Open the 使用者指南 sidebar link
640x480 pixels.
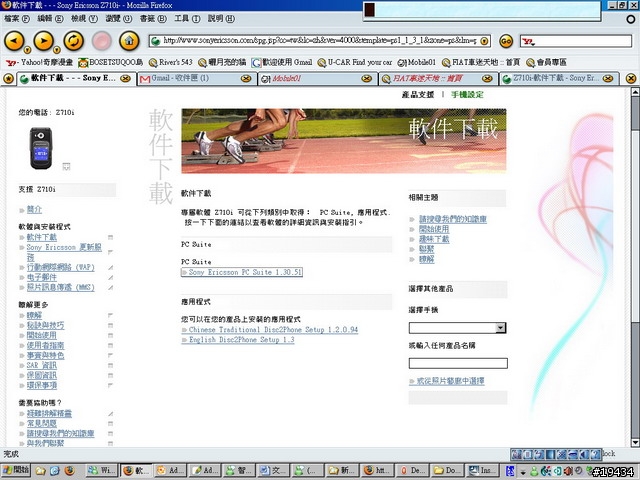pyautogui.click(x=45, y=345)
